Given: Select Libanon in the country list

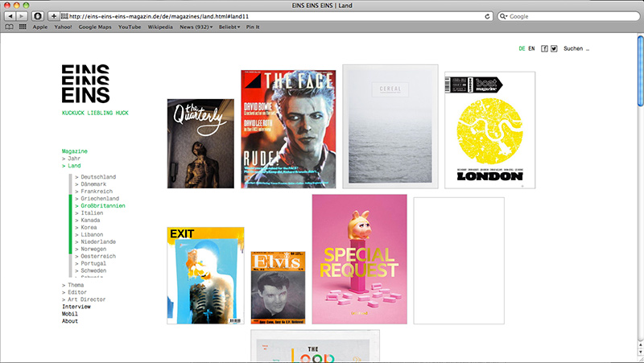Looking at the screenshot, I should (89, 234).
